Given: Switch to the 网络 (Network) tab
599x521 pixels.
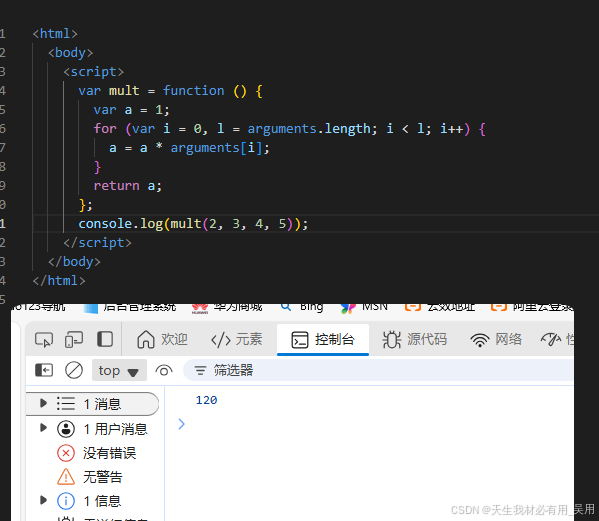Looking at the screenshot, I should point(496,340).
